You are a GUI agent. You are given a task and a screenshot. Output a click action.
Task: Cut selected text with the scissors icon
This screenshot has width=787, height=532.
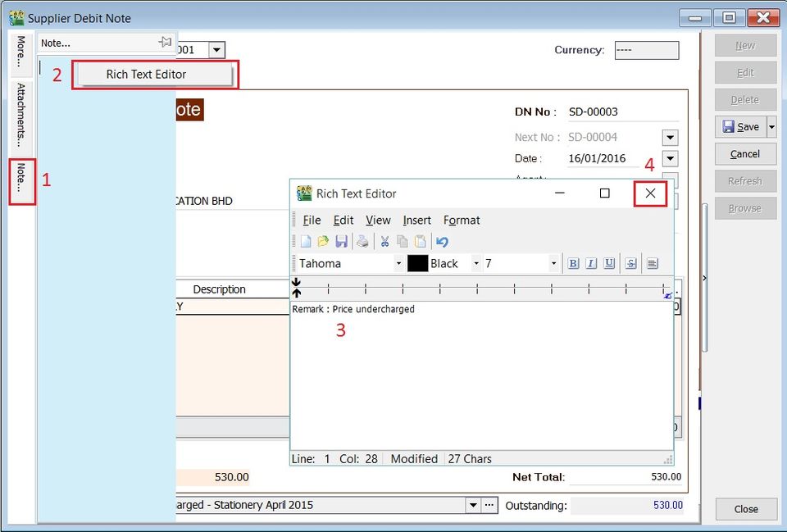(384, 241)
